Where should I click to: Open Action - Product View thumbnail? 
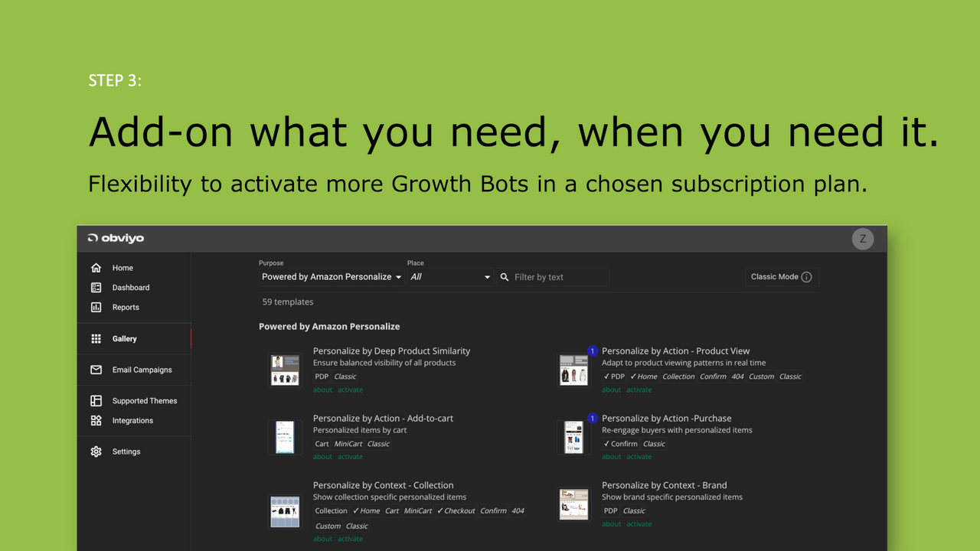click(574, 370)
